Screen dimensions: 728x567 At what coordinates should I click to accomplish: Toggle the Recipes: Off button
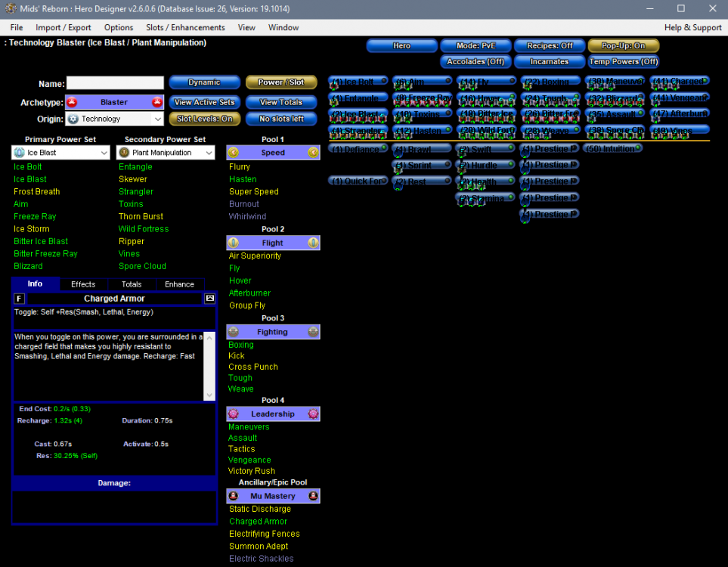pos(550,46)
